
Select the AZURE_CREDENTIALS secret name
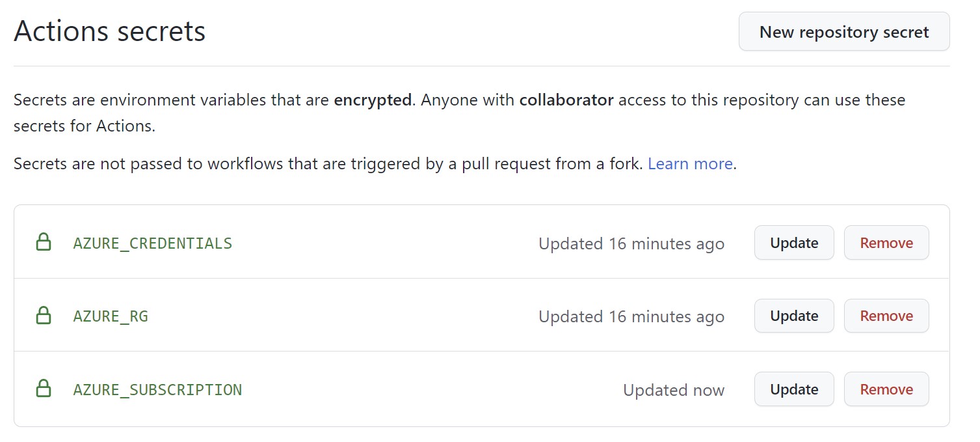(152, 243)
